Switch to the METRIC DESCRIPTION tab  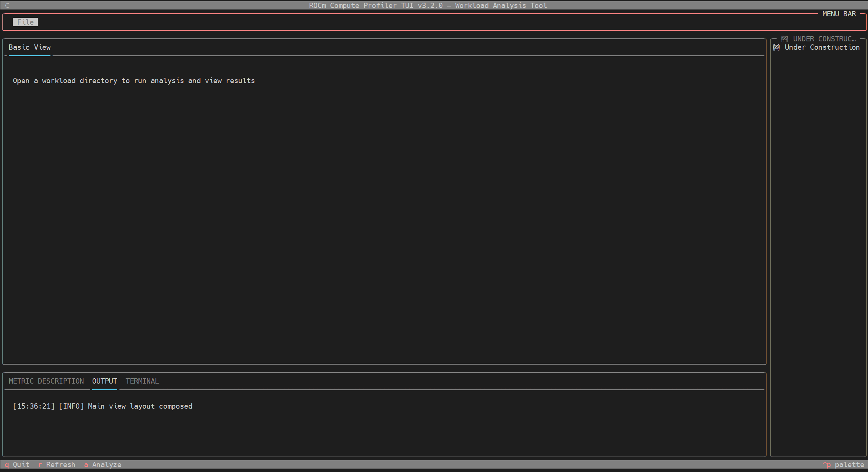pyautogui.click(x=46, y=381)
